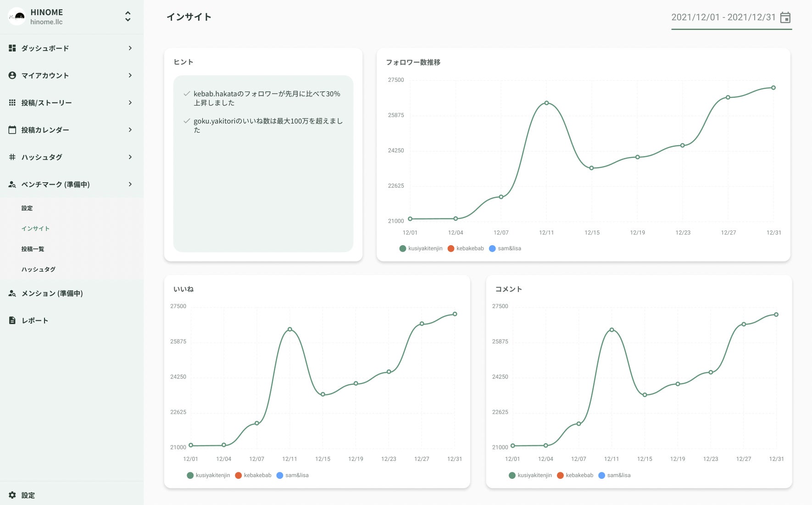Click the ハッシュタグ hash icon
The image size is (812, 505).
12,157
